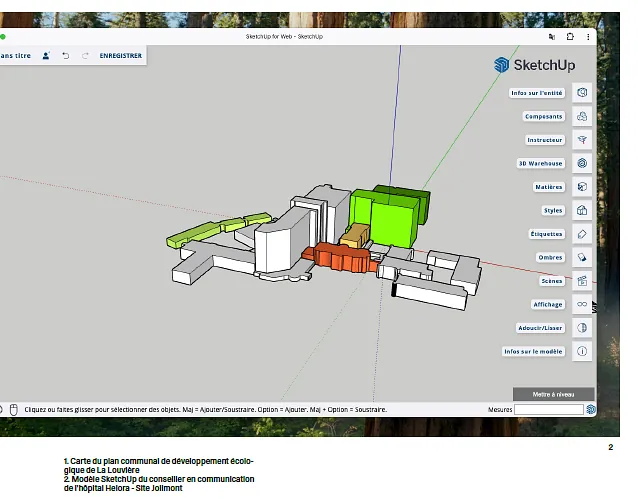Open the 3D Warehouse icon
Image resolution: width=638 pixels, height=499 pixels.
coord(582,163)
